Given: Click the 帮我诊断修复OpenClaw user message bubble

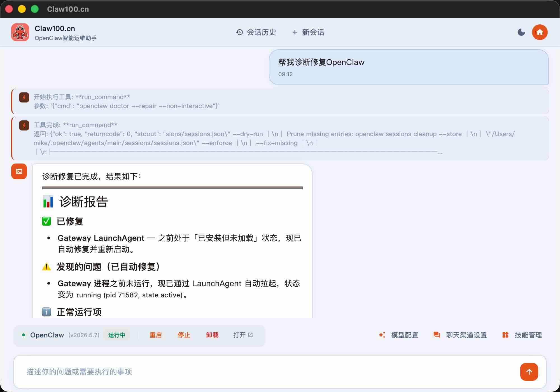Looking at the screenshot, I should click(409, 67).
